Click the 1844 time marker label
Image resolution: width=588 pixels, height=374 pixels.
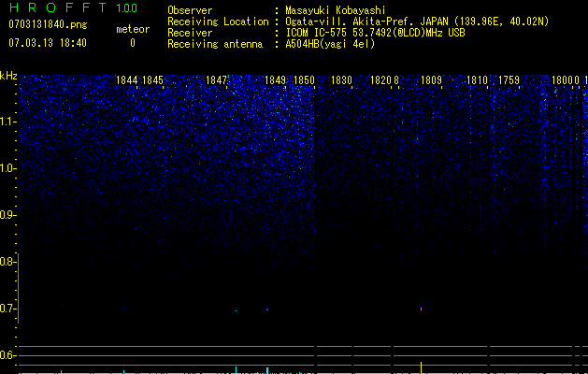click(x=127, y=80)
